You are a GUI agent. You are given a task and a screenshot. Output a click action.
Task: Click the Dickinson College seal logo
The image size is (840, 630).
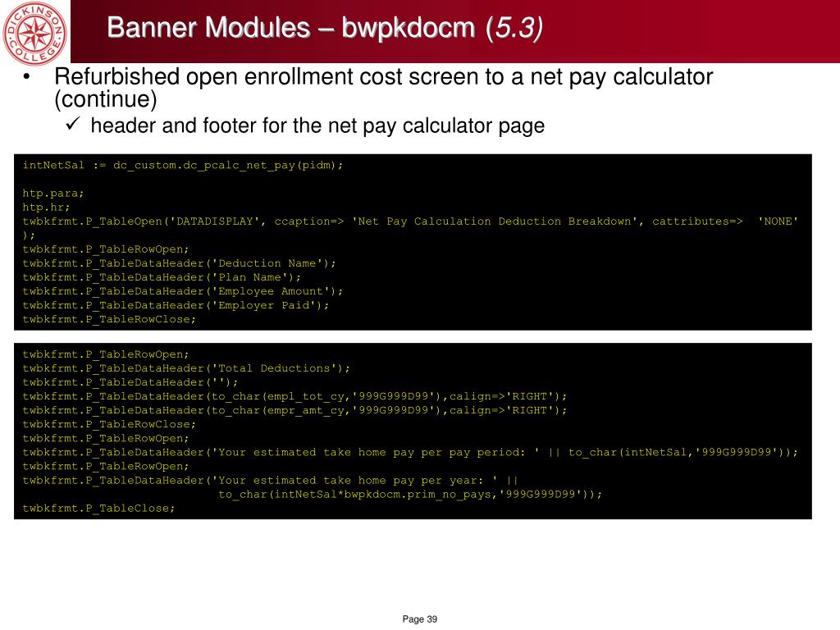click(34, 33)
